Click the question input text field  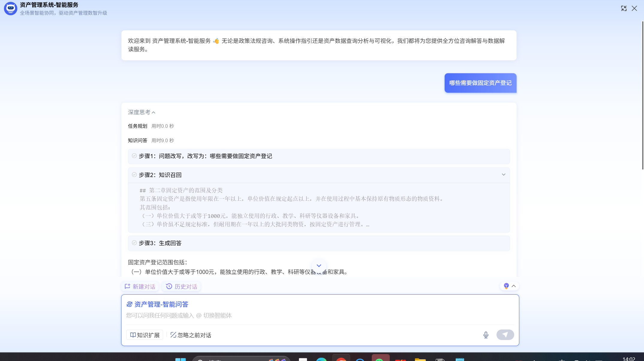click(320, 315)
